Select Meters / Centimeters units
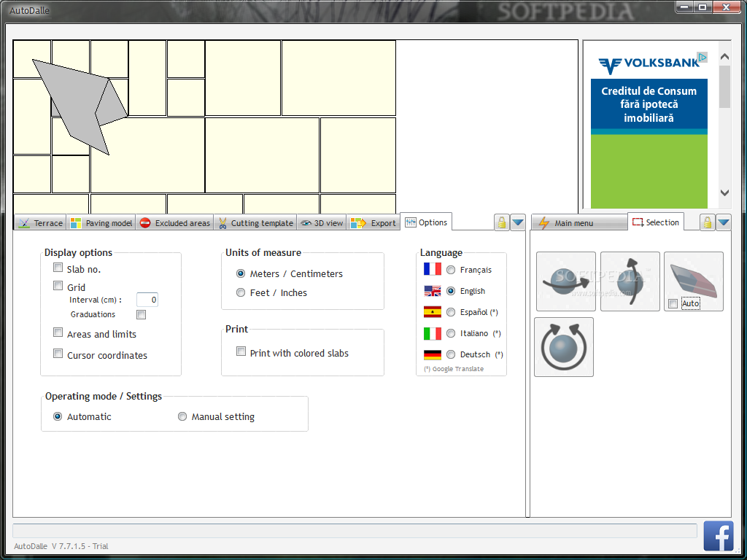The width and height of the screenshot is (747, 560). click(x=241, y=274)
